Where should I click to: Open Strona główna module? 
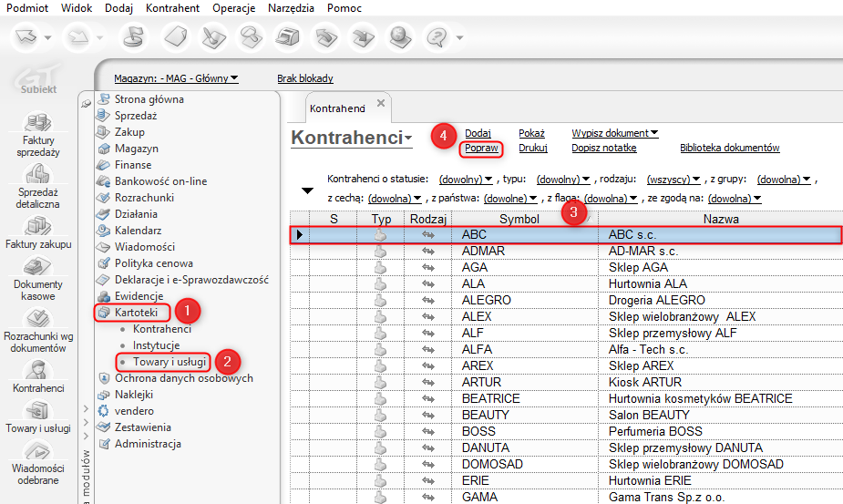(x=149, y=99)
